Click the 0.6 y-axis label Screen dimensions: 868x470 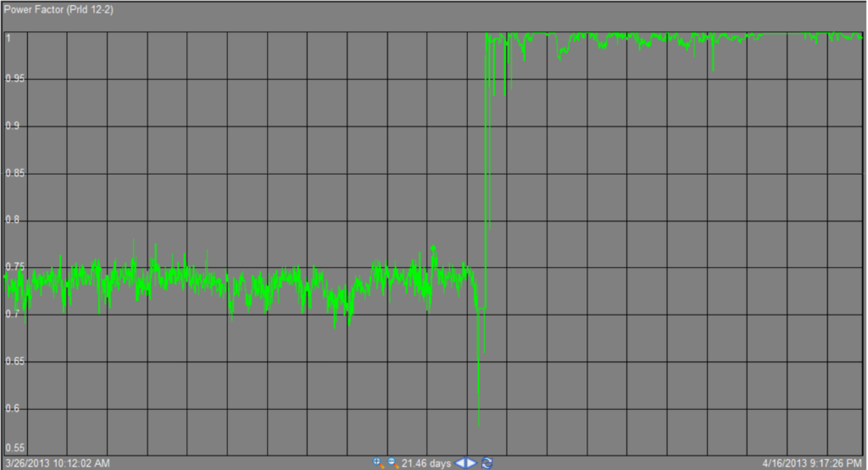[13, 408]
